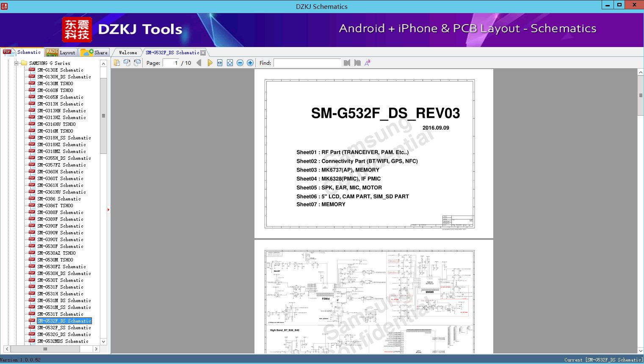Click the zoom out minus icon
644x364 pixels.
pyautogui.click(x=240, y=63)
